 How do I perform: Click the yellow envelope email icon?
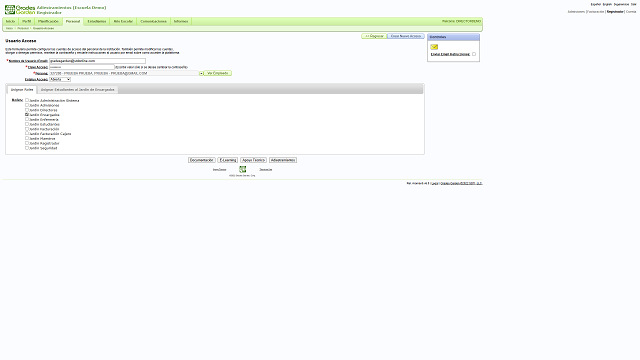point(434,47)
